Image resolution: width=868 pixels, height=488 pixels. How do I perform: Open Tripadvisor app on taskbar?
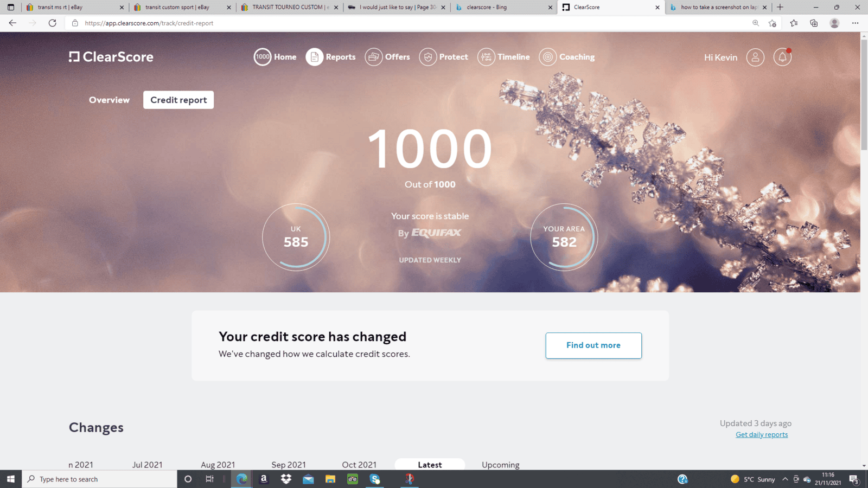[x=353, y=479]
